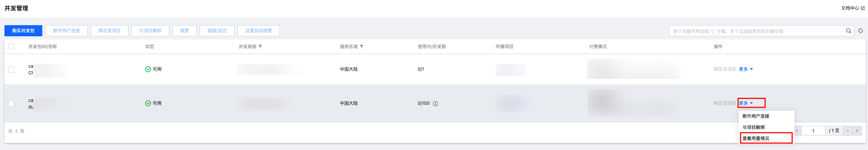
Task: Click the 设置自动续费 button
Action: tap(259, 31)
